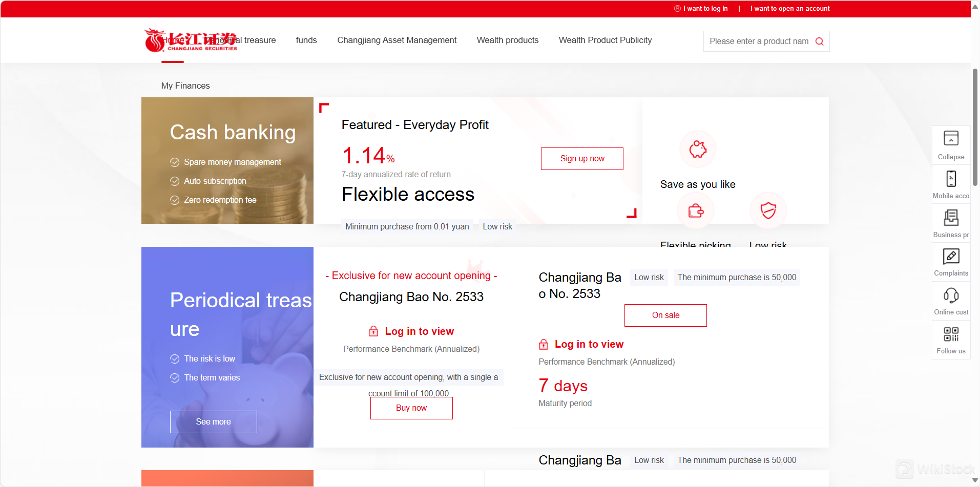This screenshot has width=980, height=487.
Task: Go to Wealth products menu
Action: coord(507,40)
